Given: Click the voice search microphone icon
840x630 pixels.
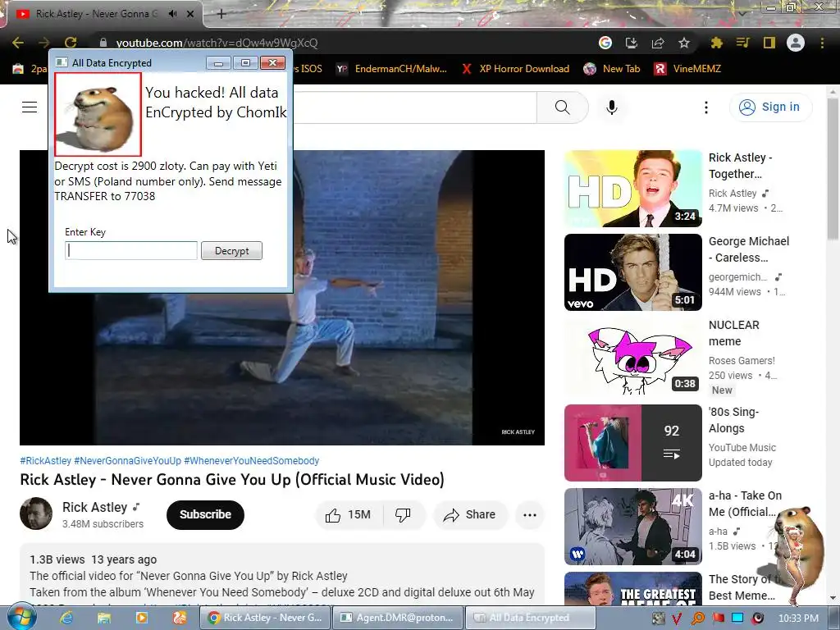Looking at the screenshot, I should [611, 107].
